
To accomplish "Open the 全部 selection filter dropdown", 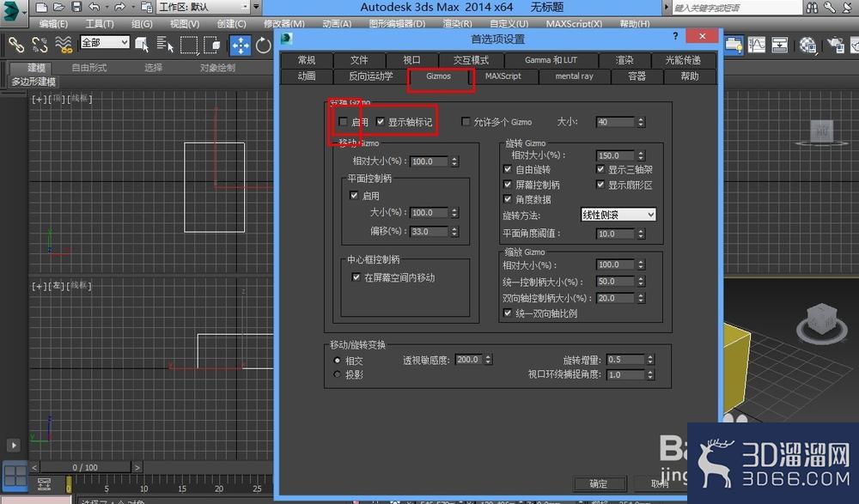I will pos(105,42).
